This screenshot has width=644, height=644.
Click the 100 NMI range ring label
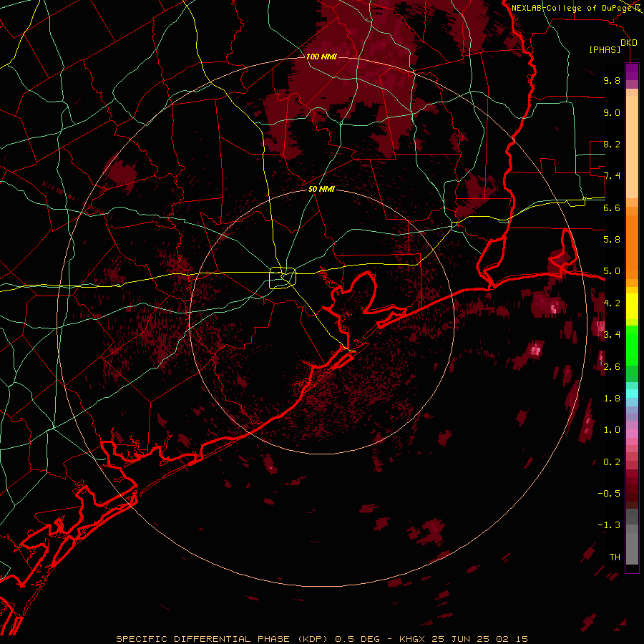click(x=321, y=57)
